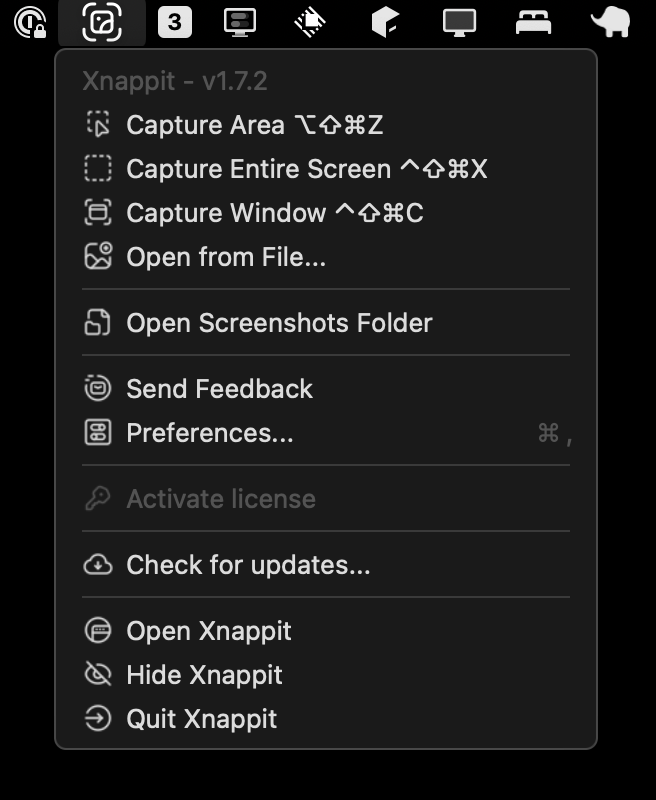Click the screen-with-lines menu bar icon
This screenshot has height=800, width=656.
click(x=240, y=20)
